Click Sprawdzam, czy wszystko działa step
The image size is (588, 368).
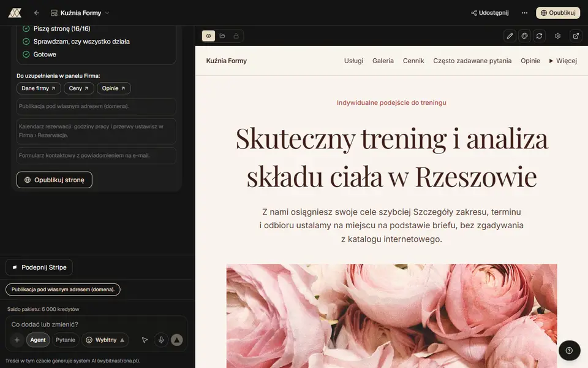click(x=81, y=42)
